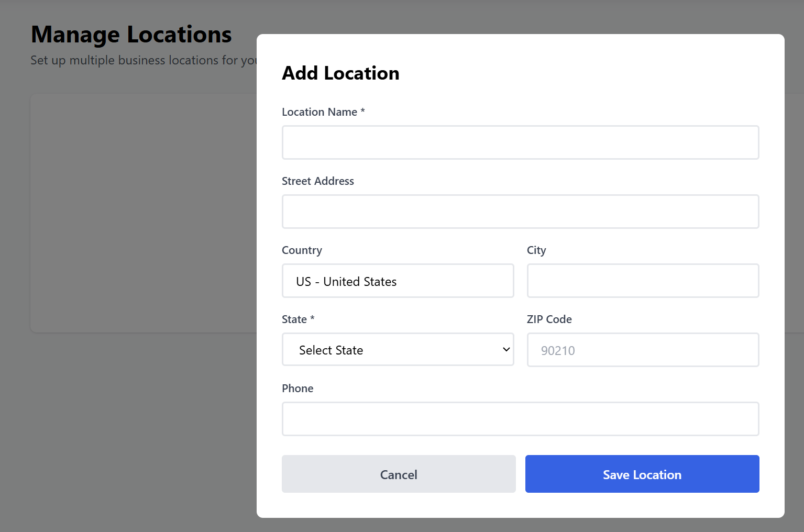Click the Phone label text
This screenshot has width=804, height=532.
(x=298, y=389)
